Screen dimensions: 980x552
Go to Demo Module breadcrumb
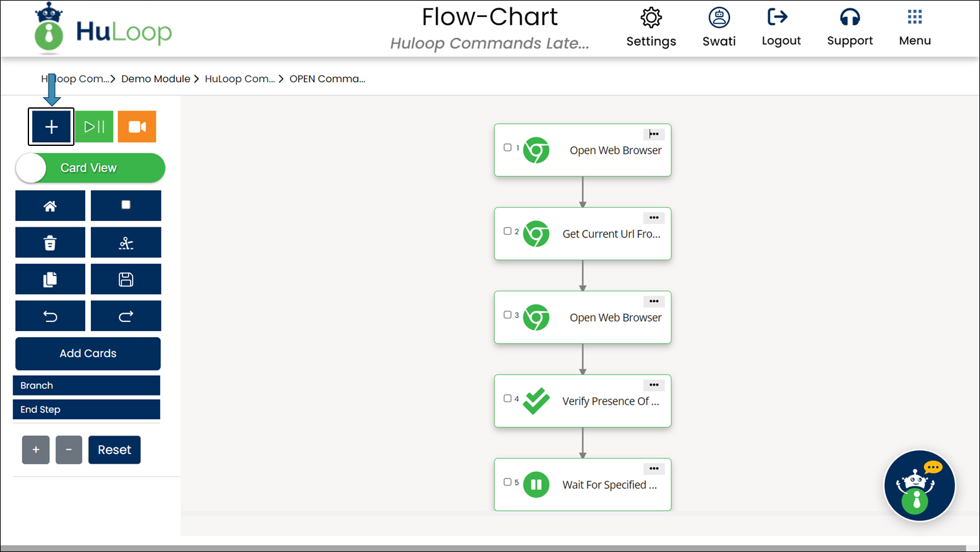coord(156,79)
